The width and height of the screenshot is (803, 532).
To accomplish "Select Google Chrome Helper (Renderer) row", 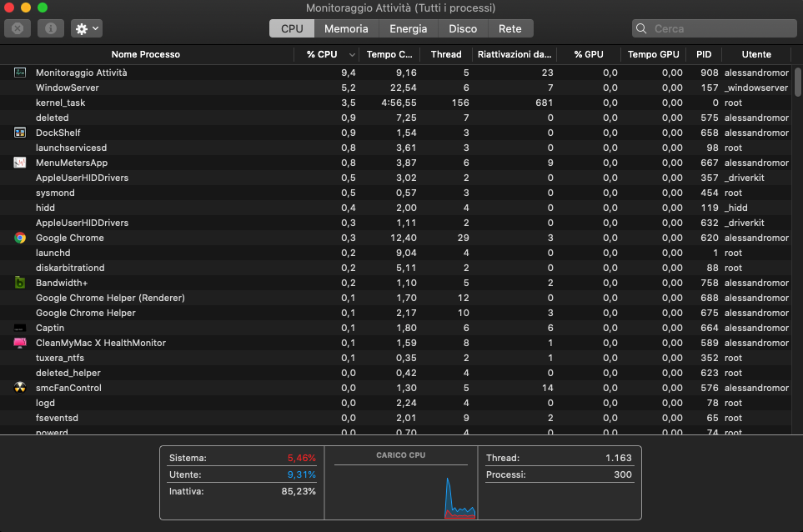I will coord(396,298).
